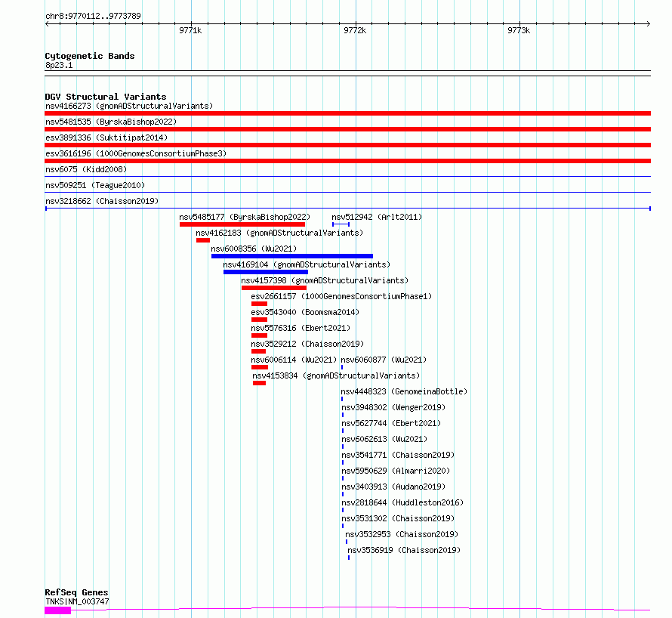Screen dimensions: 672x618
Task: Open the nsv3536919 Chaisson2019 label
Action: (x=404, y=550)
